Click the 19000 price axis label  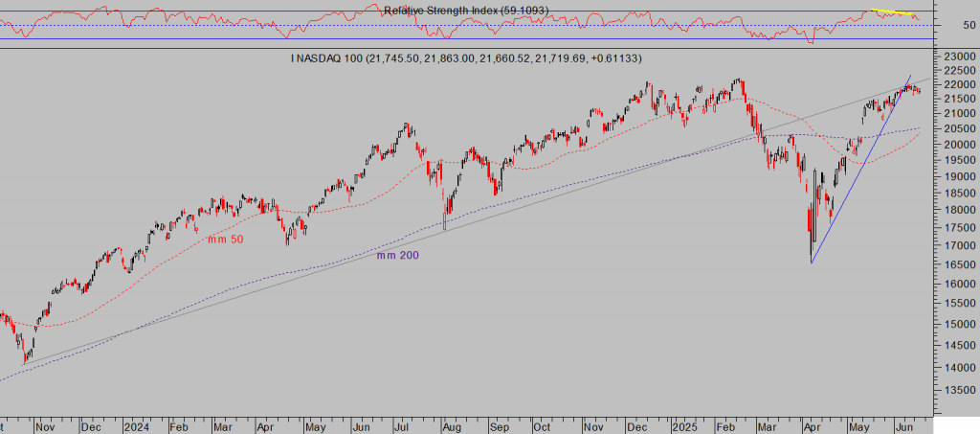959,177
